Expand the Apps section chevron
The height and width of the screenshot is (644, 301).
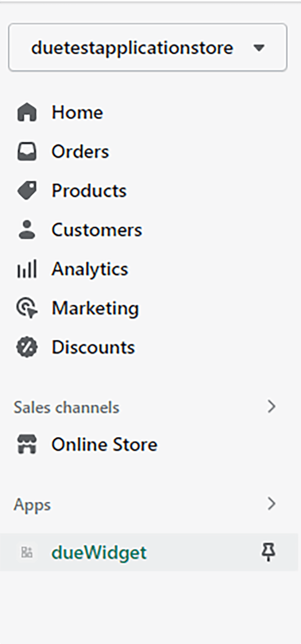(x=271, y=504)
